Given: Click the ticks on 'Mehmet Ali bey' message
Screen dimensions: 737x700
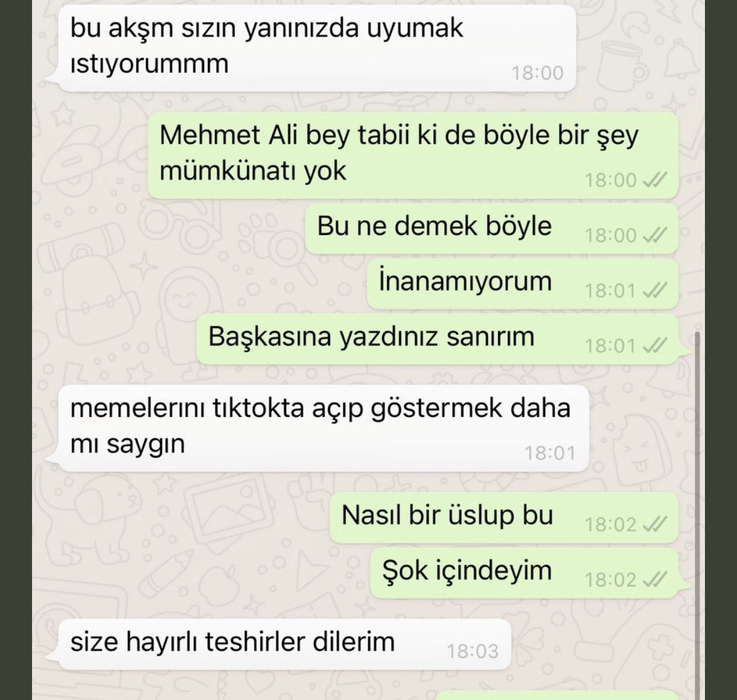Looking at the screenshot, I should point(656,179).
